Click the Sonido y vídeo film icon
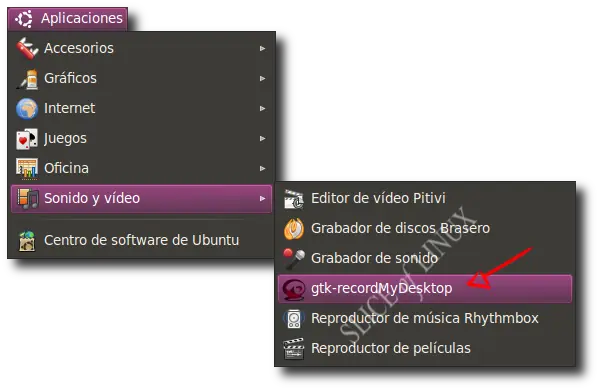599x390 pixels. coord(28,199)
